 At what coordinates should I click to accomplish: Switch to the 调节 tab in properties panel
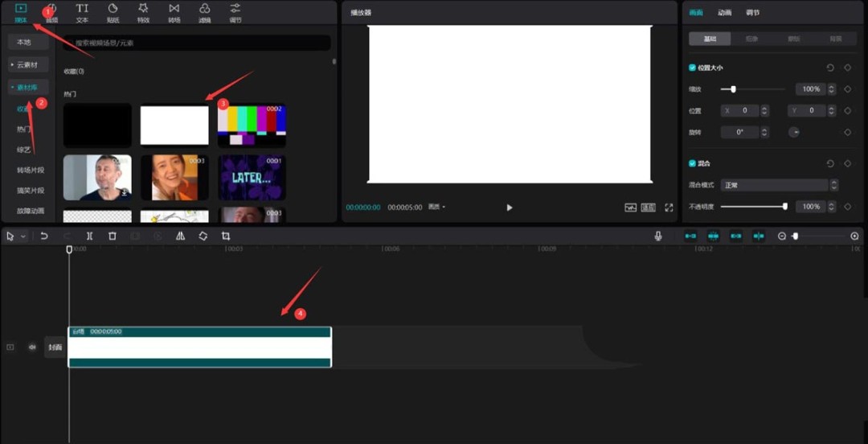[752, 13]
